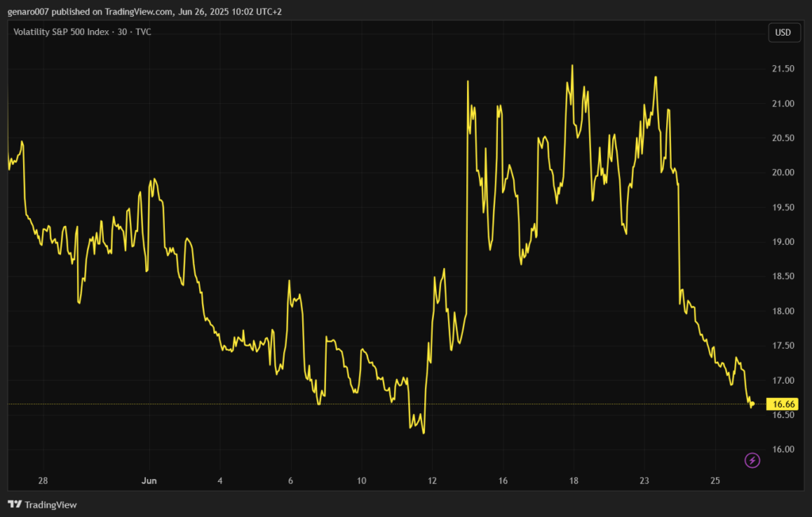Click the purple lightning bolt icon
Viewport: 812px width, 517px height.
click(753, 460)
